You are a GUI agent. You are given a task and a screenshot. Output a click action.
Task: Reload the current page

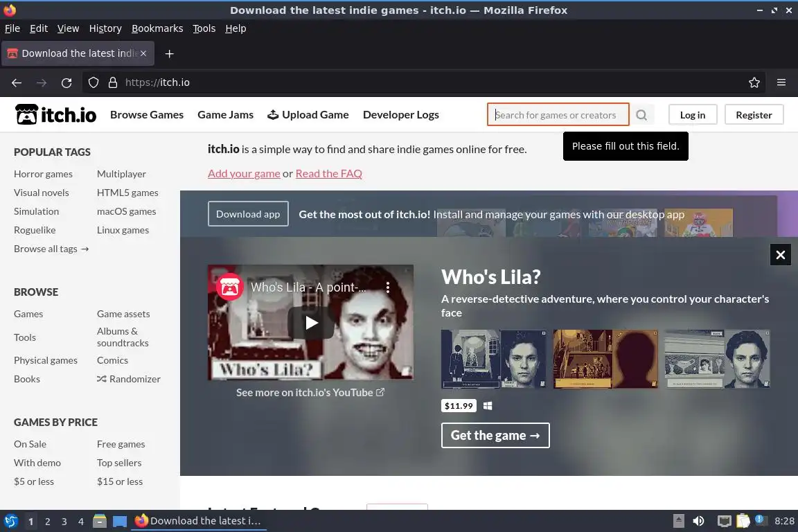[66, 82]
